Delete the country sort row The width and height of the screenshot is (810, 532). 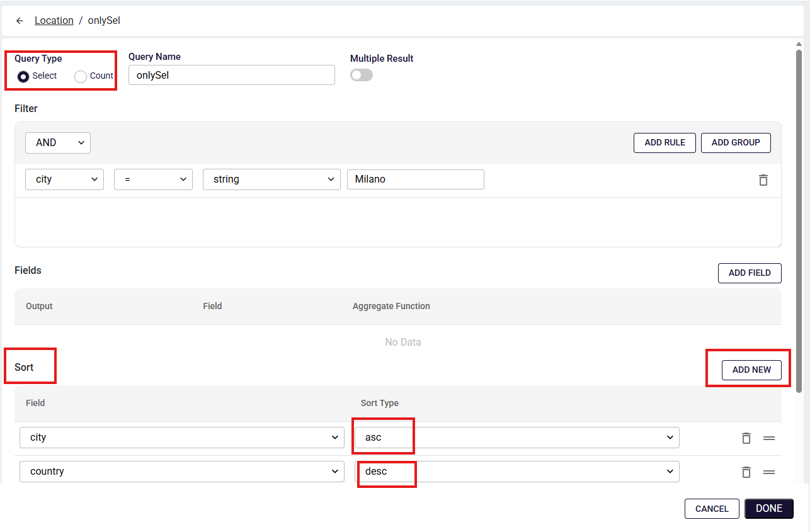pyautogui.click(x=746, y=472)
